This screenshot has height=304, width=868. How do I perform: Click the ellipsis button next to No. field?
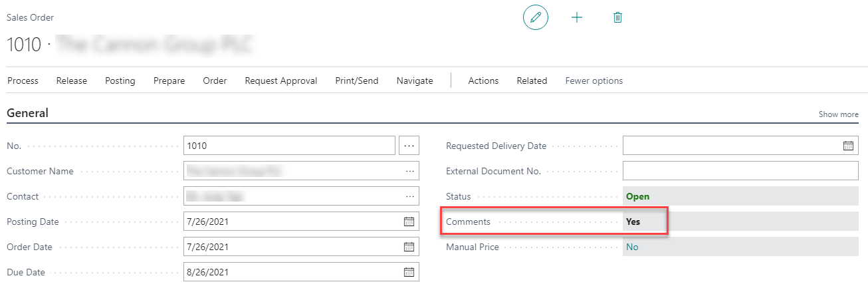pyautogui.click(x=409, y=146)
